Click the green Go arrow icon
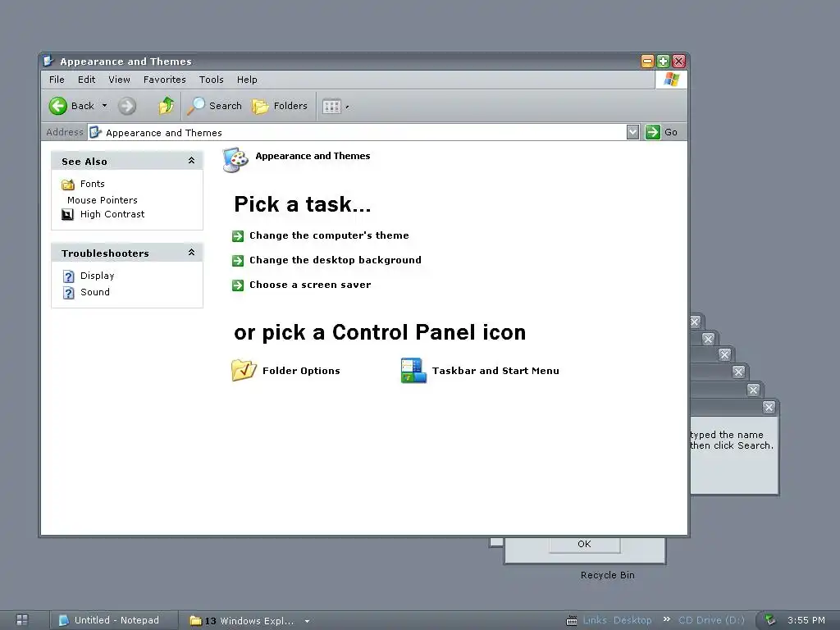The height and width of the screenshot is (630, 840). click(x=652, y=132)
